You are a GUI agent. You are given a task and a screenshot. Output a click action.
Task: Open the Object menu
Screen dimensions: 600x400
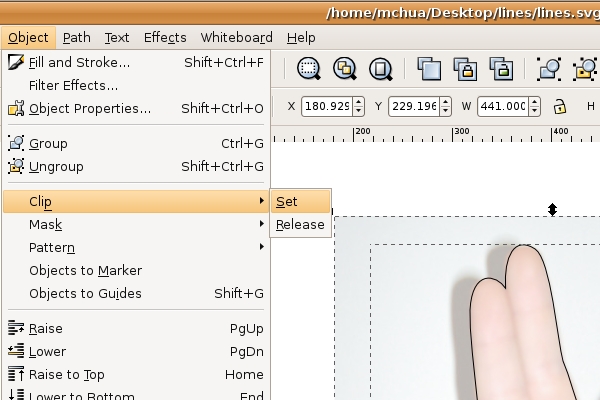28,38
